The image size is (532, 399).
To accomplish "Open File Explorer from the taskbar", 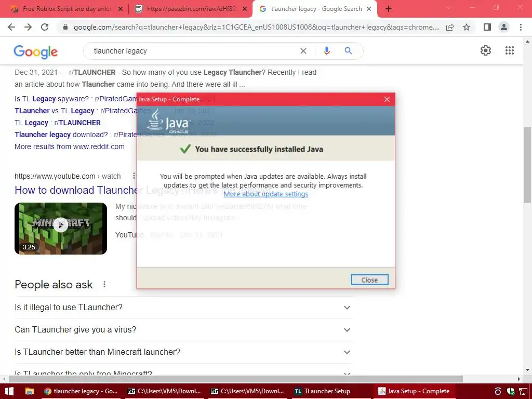I will pyautogui.click(x=30, y=391).
